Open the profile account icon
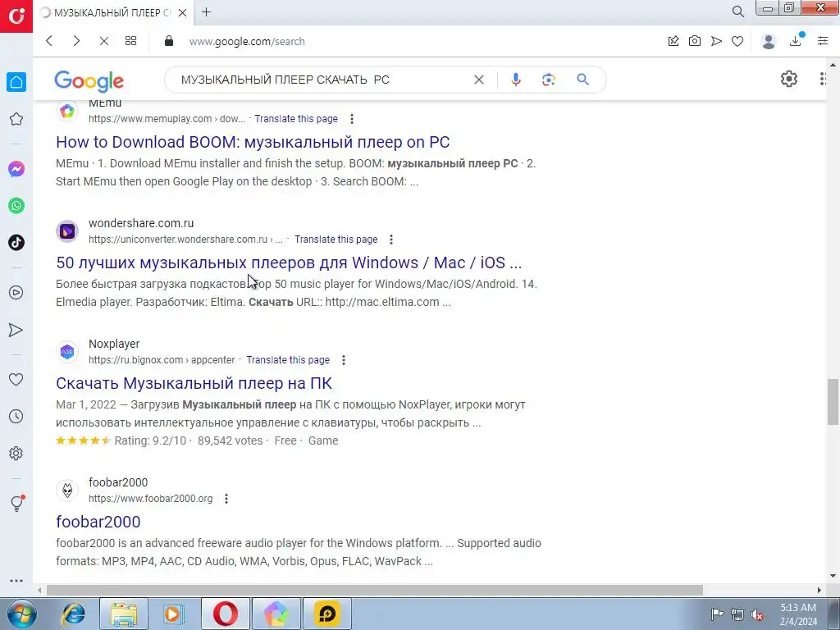The height and width of the screenshot is (630, 840). pos(769,41)
